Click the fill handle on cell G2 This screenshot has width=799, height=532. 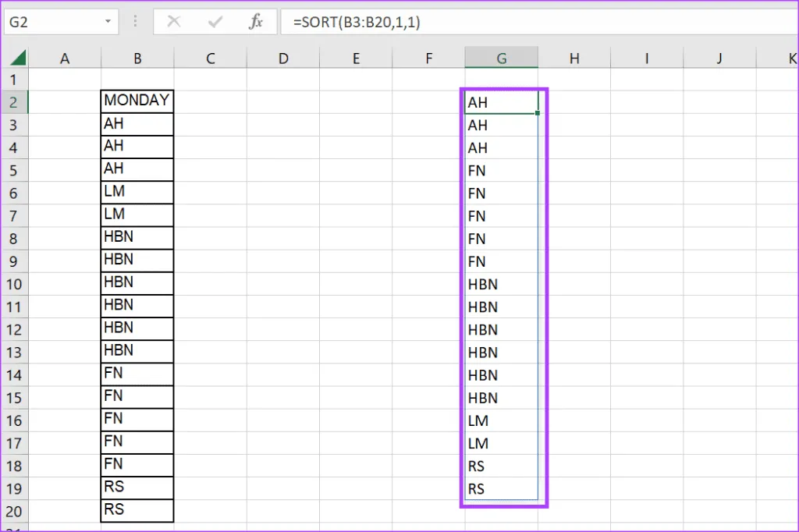click(x=538, y=113)
